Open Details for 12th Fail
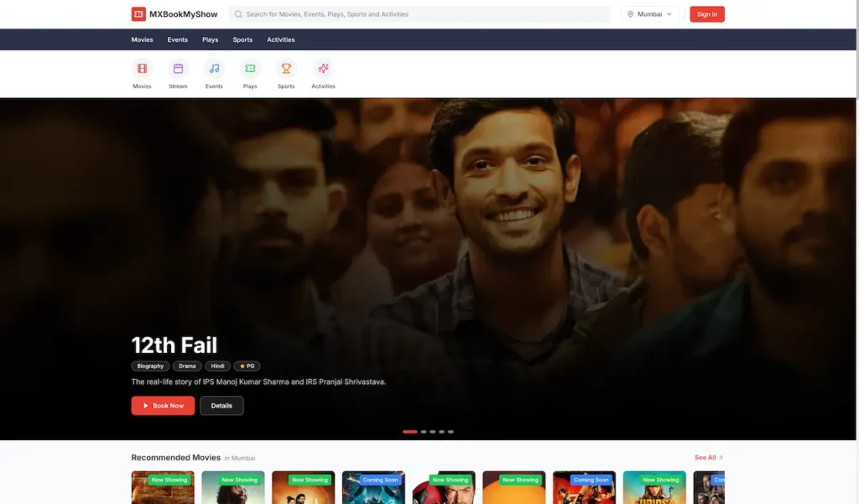Screen dimensions: 859x504 coord(221,406)
